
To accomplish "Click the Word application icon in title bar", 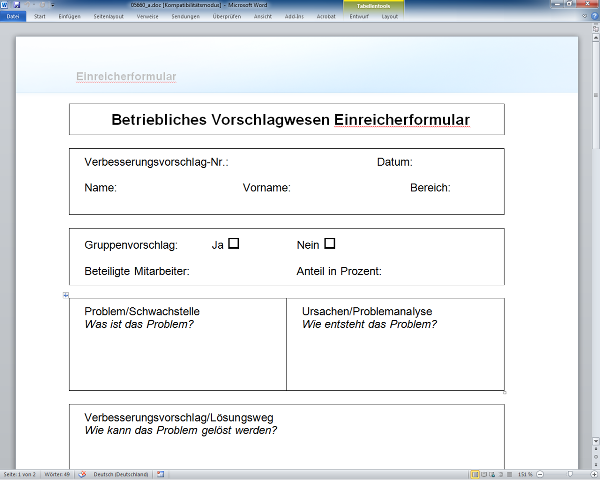I will click(x=4, y=5).
